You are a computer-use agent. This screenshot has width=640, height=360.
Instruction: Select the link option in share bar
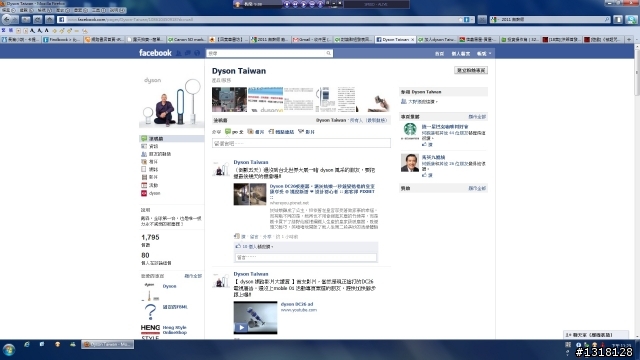281,132
